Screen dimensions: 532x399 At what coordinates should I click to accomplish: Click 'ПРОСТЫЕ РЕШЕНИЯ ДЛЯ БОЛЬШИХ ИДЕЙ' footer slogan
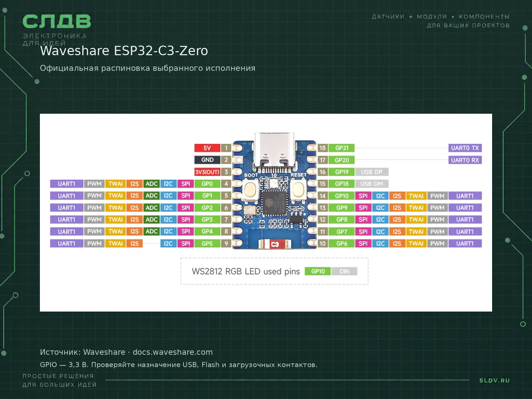point(60,380)
